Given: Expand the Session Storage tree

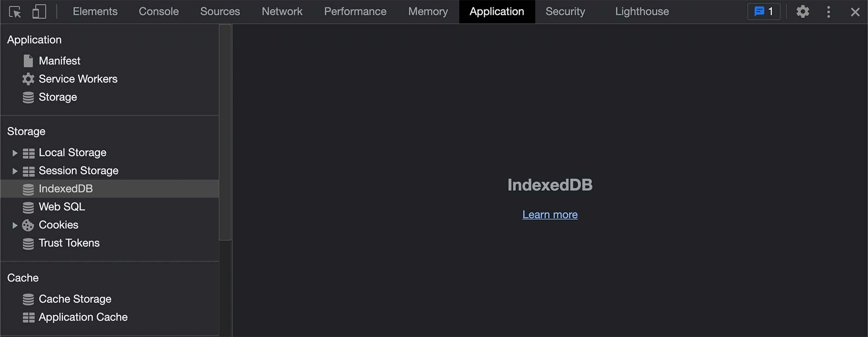Looking at the screenshot, I should pyautogui.click(x=14, y=171).
